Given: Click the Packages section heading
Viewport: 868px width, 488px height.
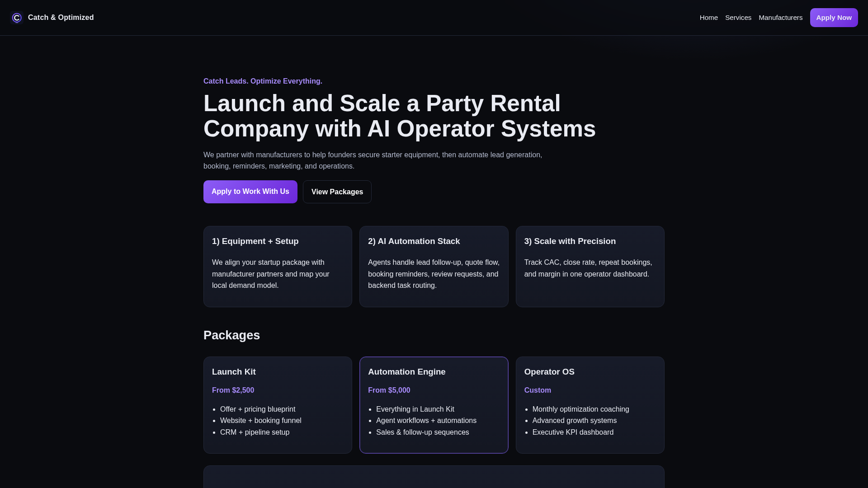Looking at the screenshot, I should (231, 335).
